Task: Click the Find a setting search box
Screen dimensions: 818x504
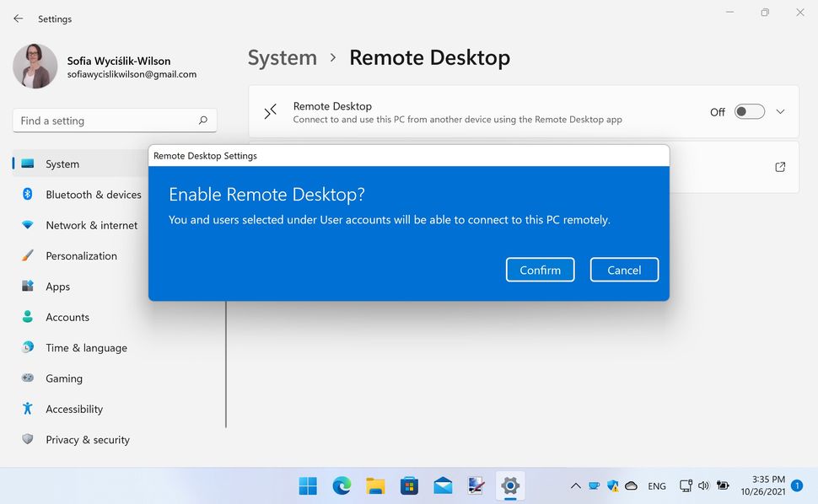Action: coord(114,121)
